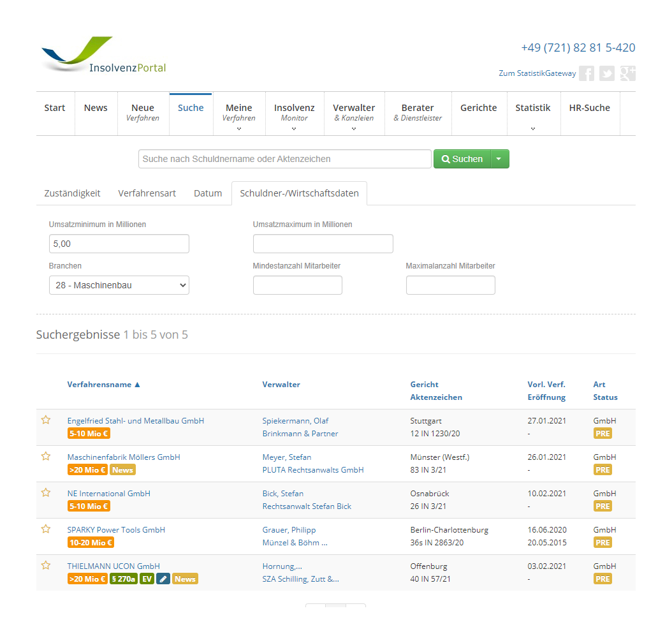The height and width of the screenshot is (627, 672).
Task: Focus the Schuldnername oder Aktenzeichen search field
Action: click(284, 159)
